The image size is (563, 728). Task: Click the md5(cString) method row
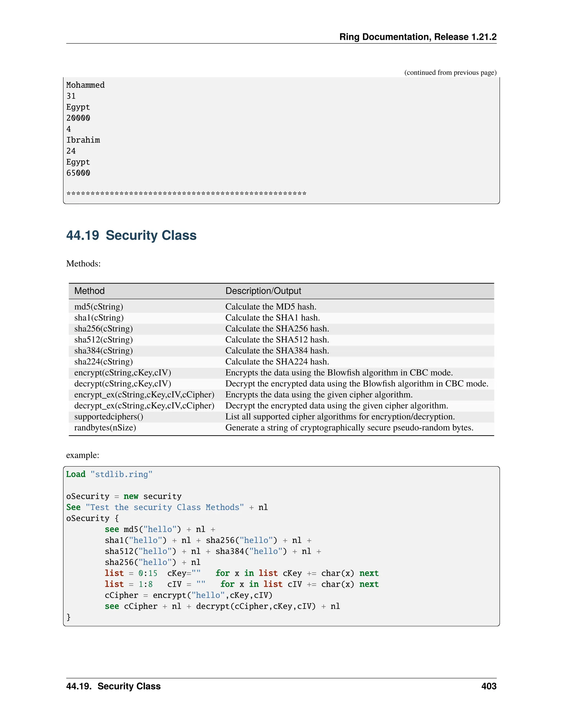click(x=99, y=307)
